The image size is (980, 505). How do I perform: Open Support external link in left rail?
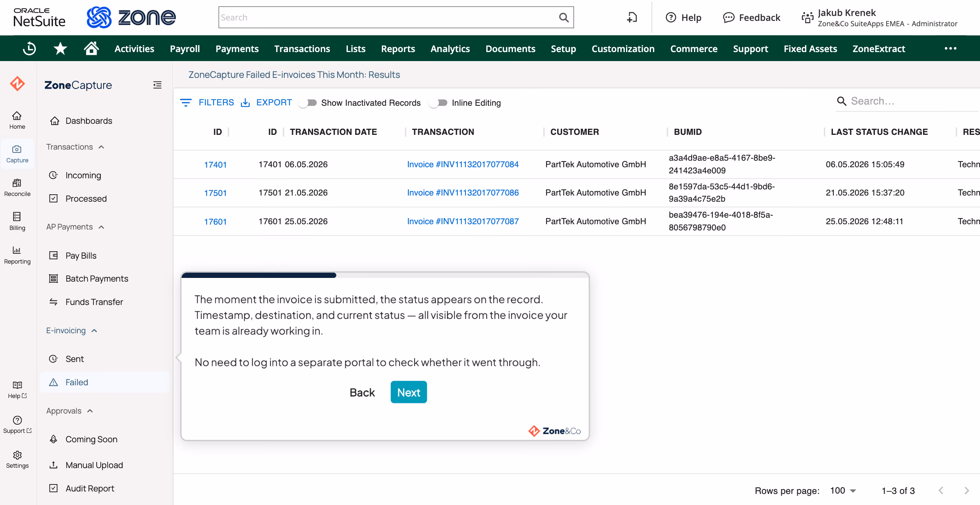click(17, 425)
